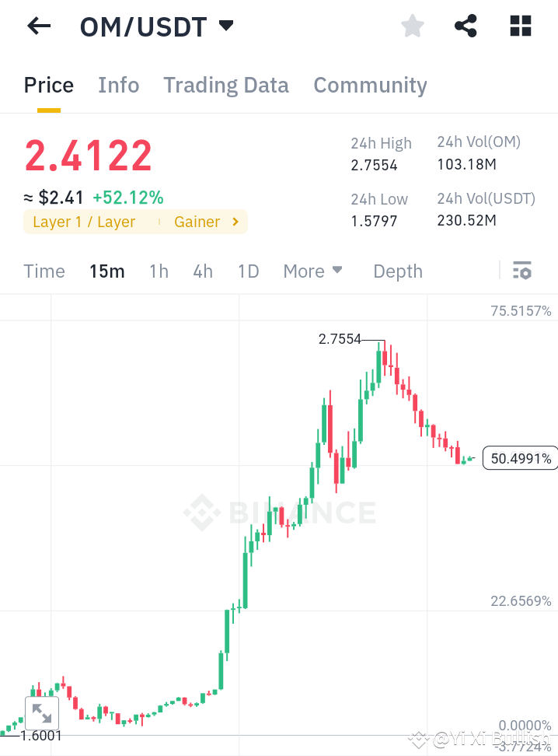Switch to the Info tab
Image resolution: width=558 pixels, height=756 pixels.
pos(118,86)
